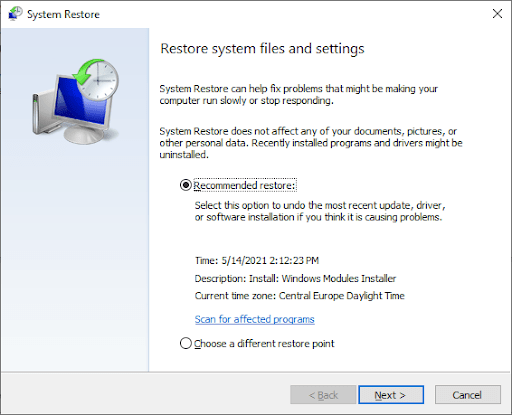The height and width of the screenshot is (415, 512).
Task: Click the blue monitor screen in the illustration
Action: tap(80, 101)
